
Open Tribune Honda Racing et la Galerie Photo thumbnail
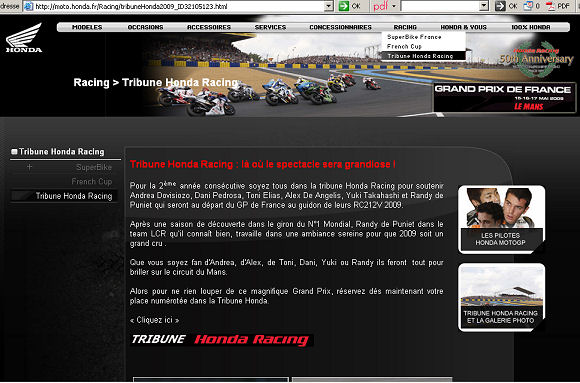(501, 297)
